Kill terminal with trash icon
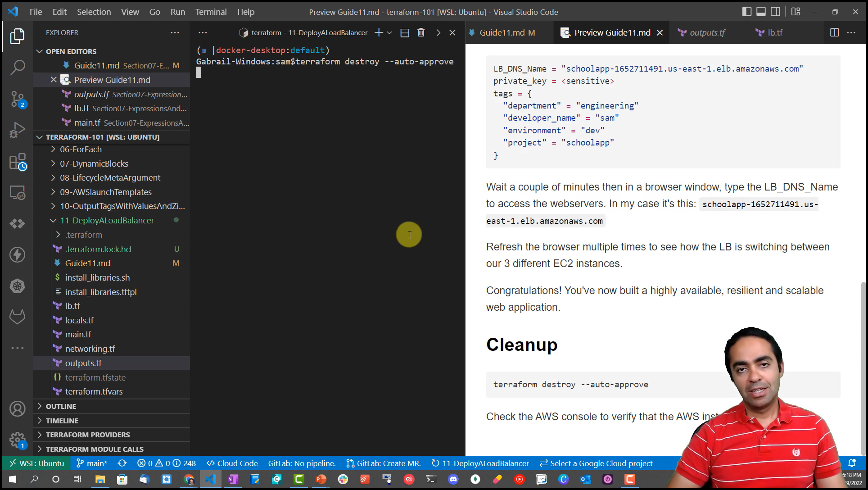The height and width of the screenshot is (490, 868). [x=421, y=32]
